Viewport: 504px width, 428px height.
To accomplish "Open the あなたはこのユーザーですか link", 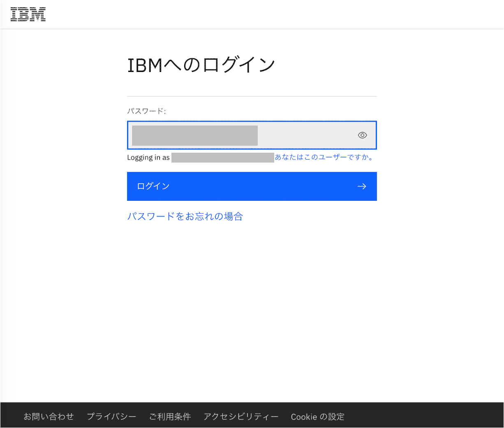I will pyautogui.click(x=324, y=157).
